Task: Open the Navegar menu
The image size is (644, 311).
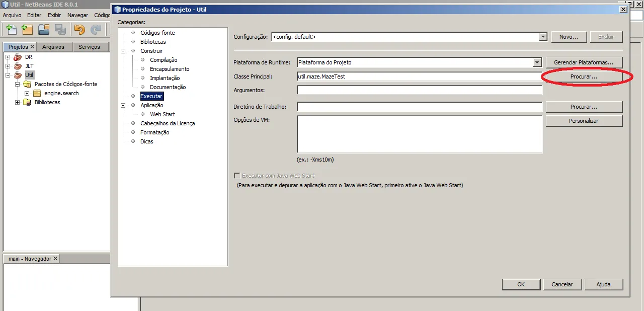Action: (x=77, y=15)
